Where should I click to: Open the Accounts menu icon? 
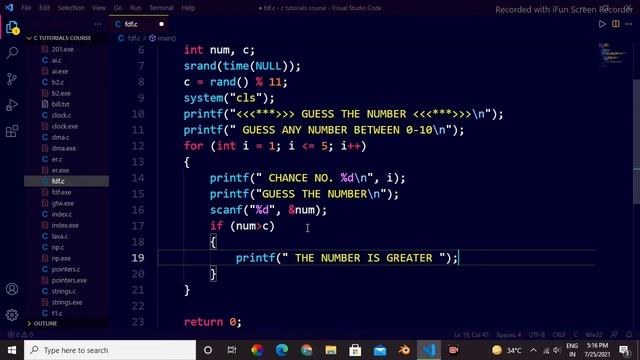(12, 289)
